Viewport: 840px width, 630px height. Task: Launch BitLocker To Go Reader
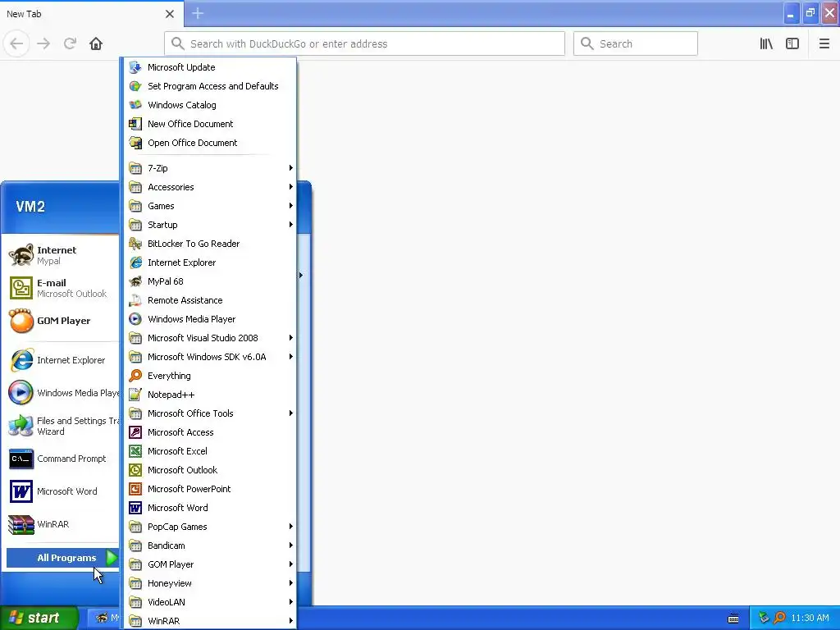pyautogui.click(x=210, y=243)
